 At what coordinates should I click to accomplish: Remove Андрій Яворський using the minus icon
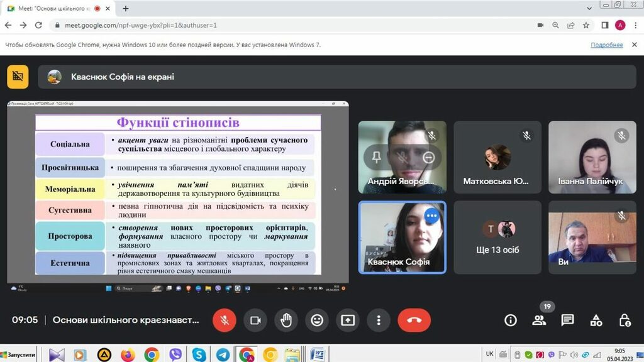pos(428,158)
